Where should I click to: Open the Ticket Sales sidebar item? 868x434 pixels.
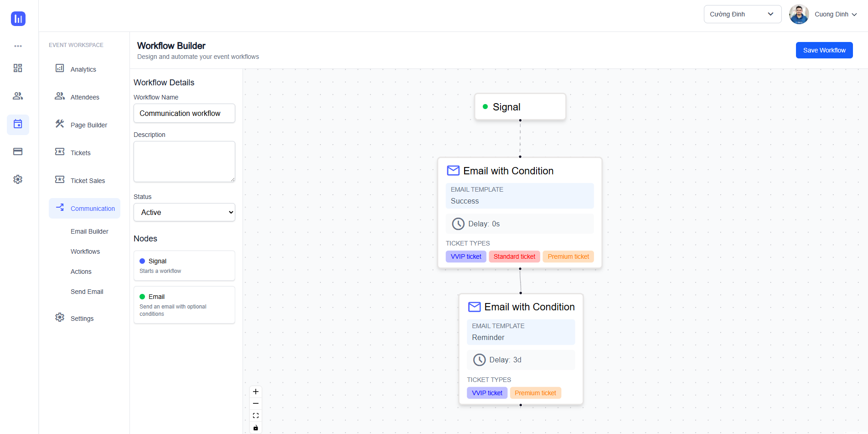[x=88, y=181]
